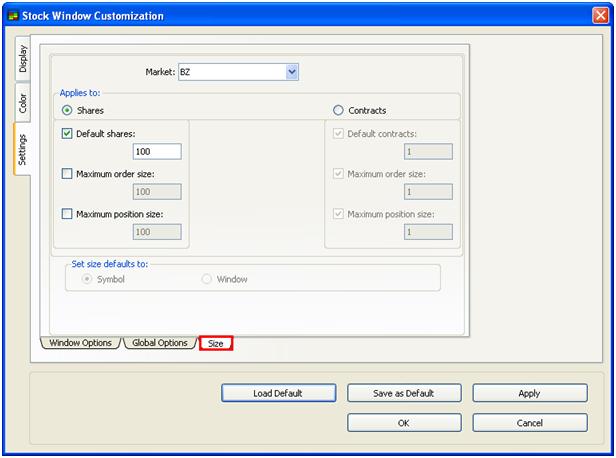
Task: Switch to the Color side tab
Action: pyautogui.click(x=24, y=102)
